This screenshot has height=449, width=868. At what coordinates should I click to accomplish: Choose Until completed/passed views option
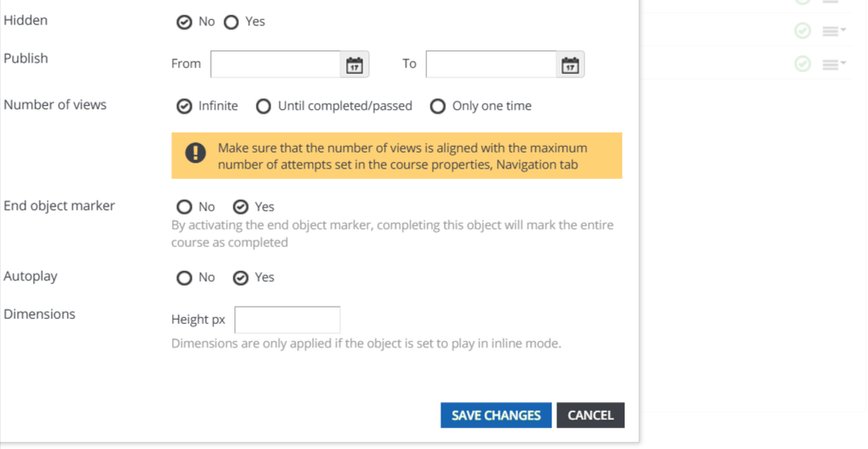(263, 106)
